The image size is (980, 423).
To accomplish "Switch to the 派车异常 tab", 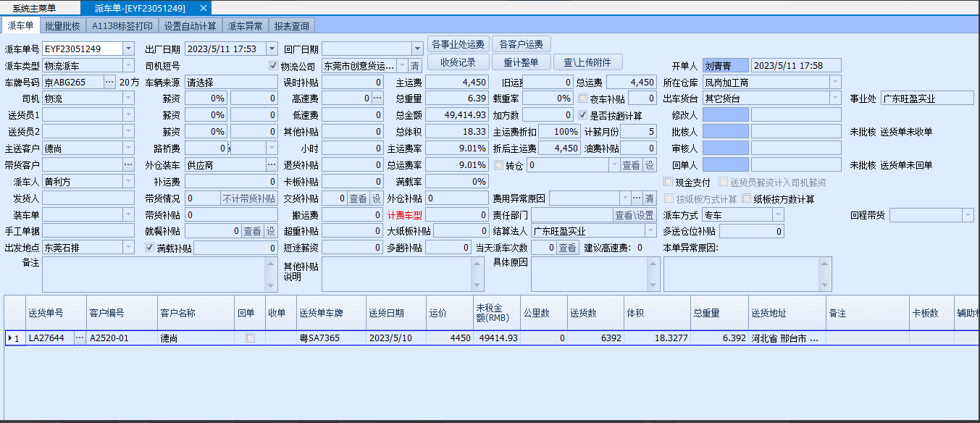I will (x=246, y=26).
